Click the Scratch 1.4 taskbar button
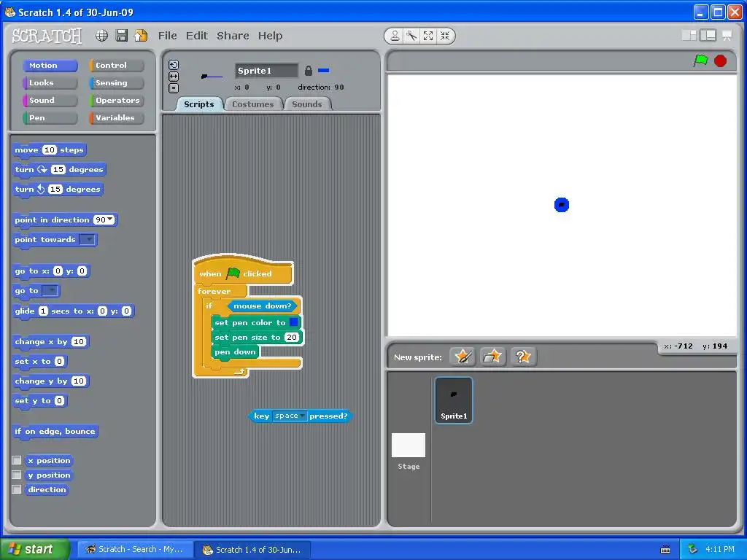Viewport: 747px width, 560px height. point(252,550)
